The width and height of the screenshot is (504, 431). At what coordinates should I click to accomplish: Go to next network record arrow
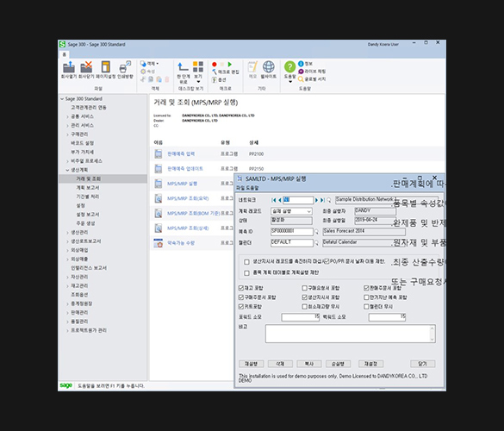coord(316,200)
